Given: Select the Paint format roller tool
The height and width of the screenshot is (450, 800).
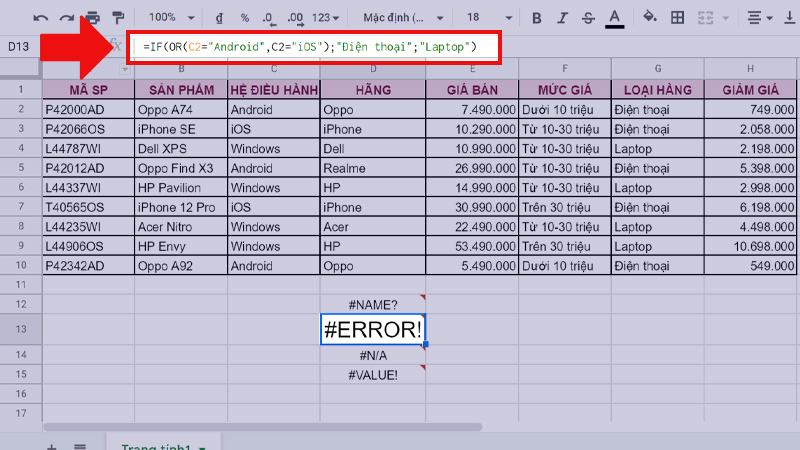Looking at the screenshot, I should [x=118, y=18].
